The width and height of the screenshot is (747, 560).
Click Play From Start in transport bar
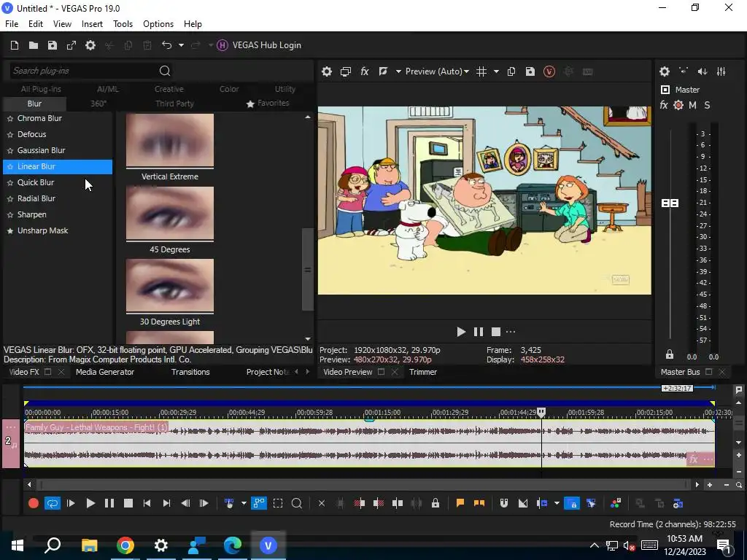(71, 503)
